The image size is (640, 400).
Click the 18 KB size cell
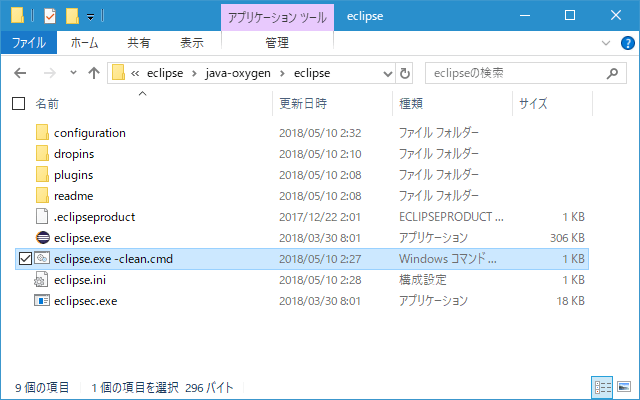[x=571, y=301]
